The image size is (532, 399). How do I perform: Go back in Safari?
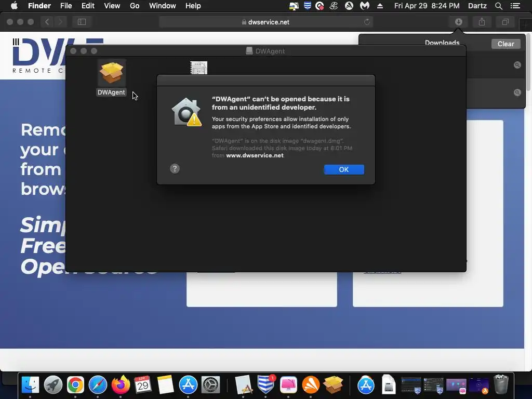click(x=47, y=22)
